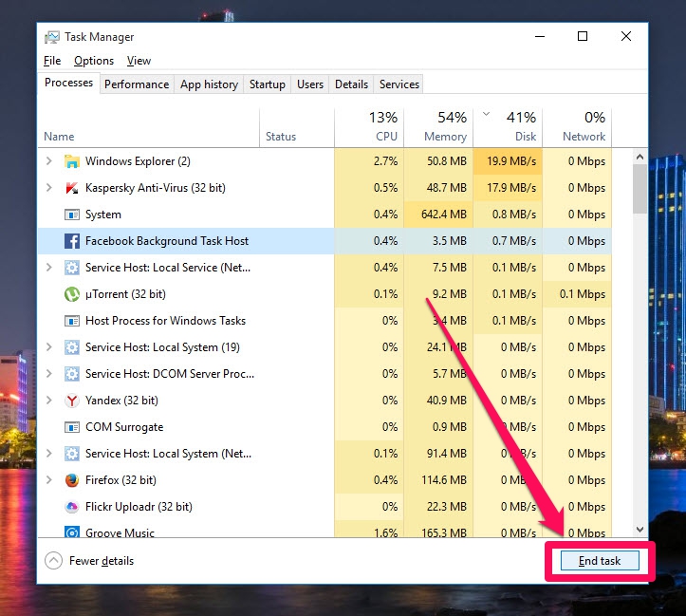Click the 114.6 MB memory value for Firefox
This screenshot has width=686, height=616.
[x=444, y=480]
